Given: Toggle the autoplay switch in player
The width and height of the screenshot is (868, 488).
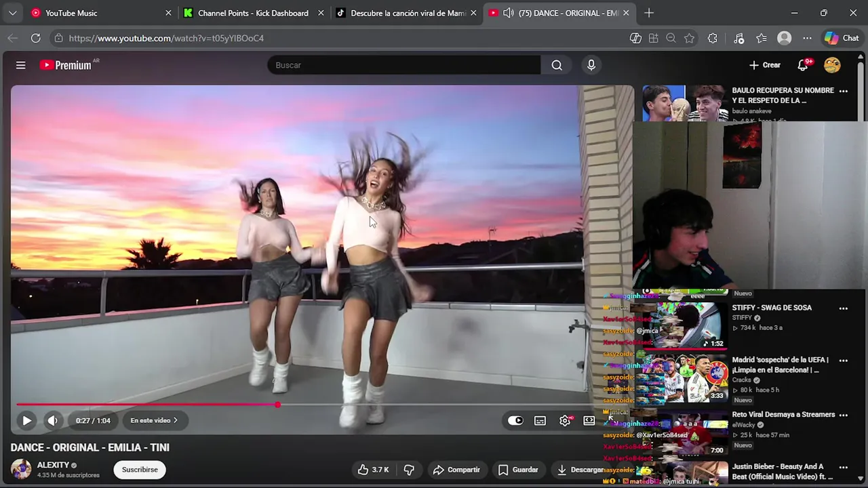Looking at the screenshot, I should point(515,420).
